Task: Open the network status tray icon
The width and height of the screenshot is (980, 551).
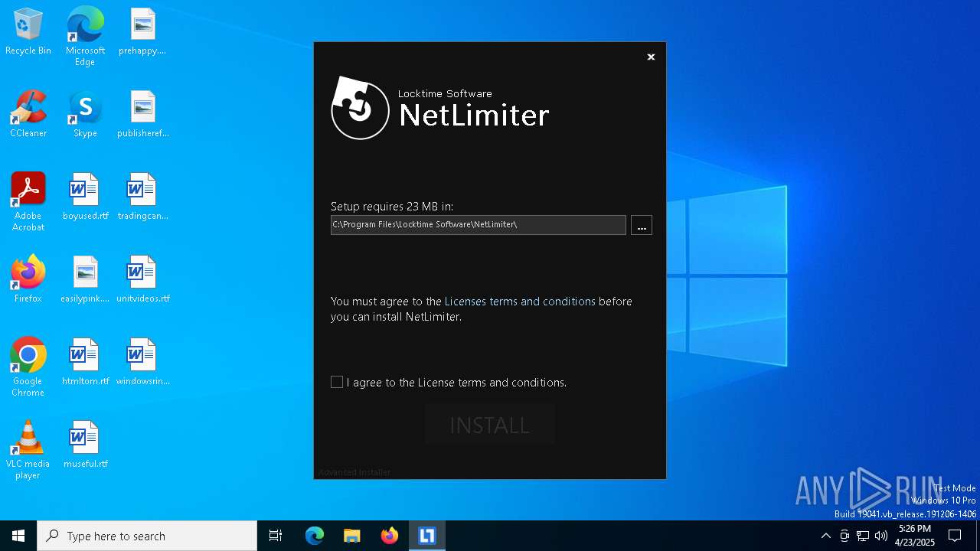Action: (863, 536)
